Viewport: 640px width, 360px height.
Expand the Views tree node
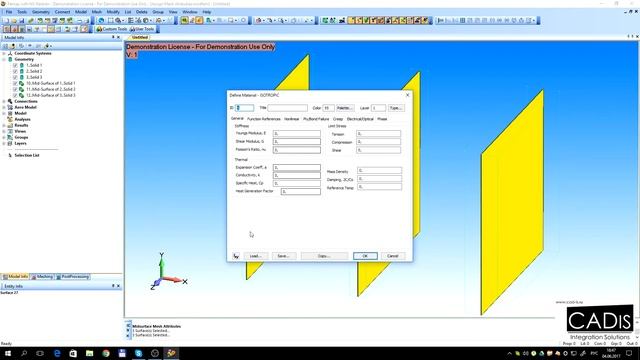pyautogui.click(x=4, y=131)
